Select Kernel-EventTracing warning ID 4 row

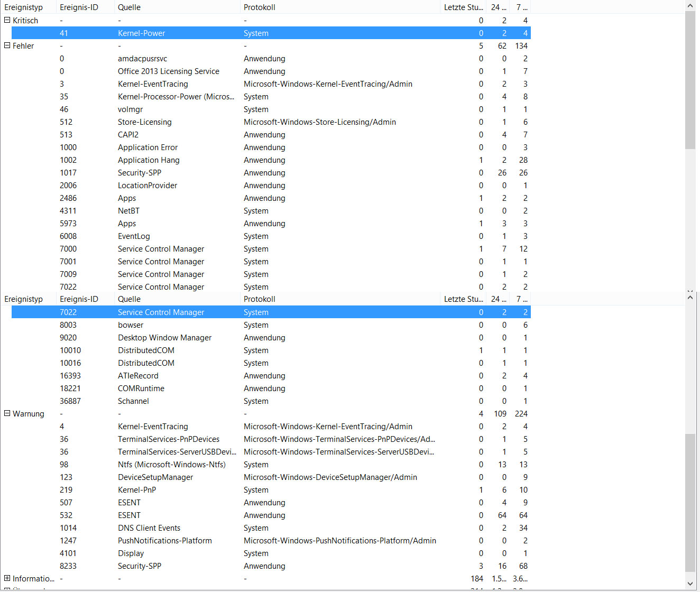[271, 426]
